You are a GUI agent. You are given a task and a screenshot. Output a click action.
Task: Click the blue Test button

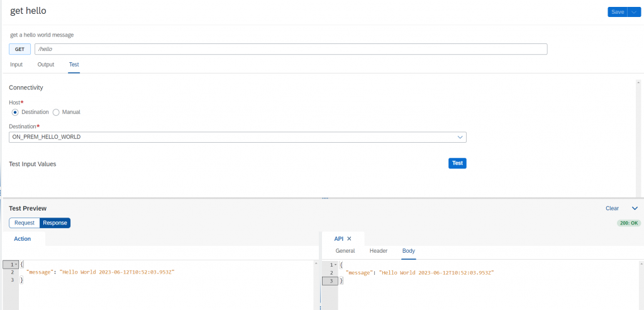pyautogui.click(x=457, y=163)
